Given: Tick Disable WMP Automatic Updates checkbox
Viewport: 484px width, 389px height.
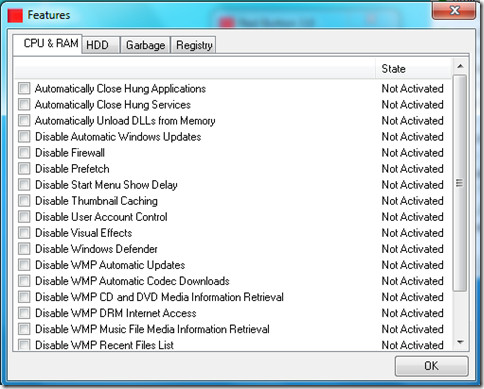Looking at the screenshot, I should point(24,265).
